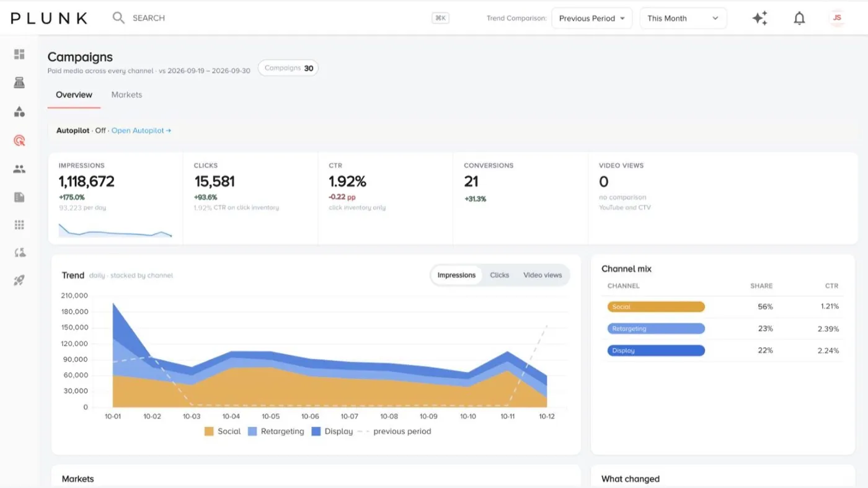
Task: Switch to the Markets tab
Action: [x=126, y=95]
